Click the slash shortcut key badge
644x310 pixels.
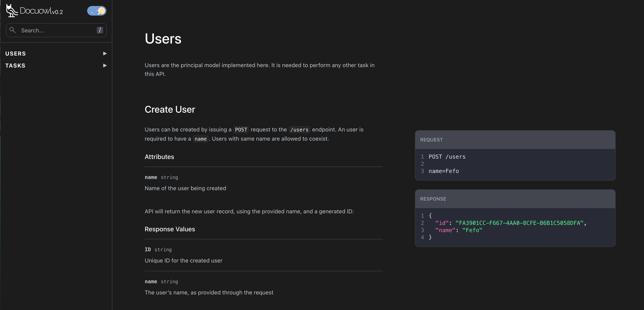[100, 30]
